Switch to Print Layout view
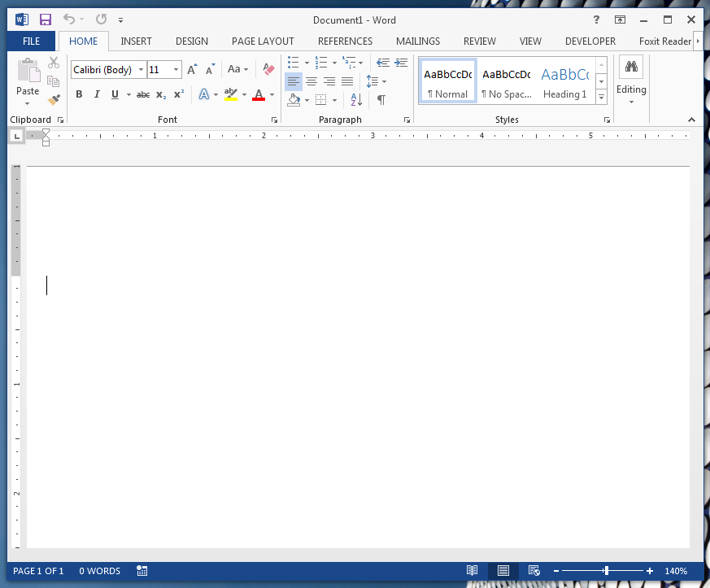Image resolution: width=710 pixels, height=588 pixels. coord(503,571)
